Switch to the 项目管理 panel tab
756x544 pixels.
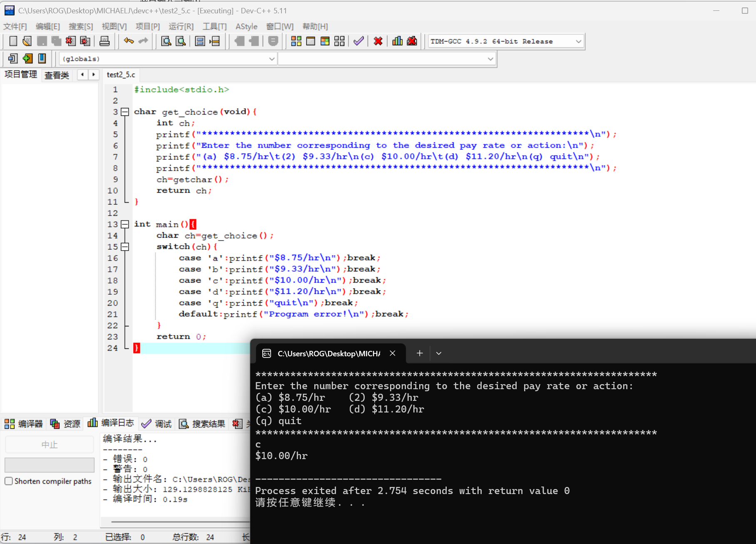pyautogui.click(x=21, y=75)
